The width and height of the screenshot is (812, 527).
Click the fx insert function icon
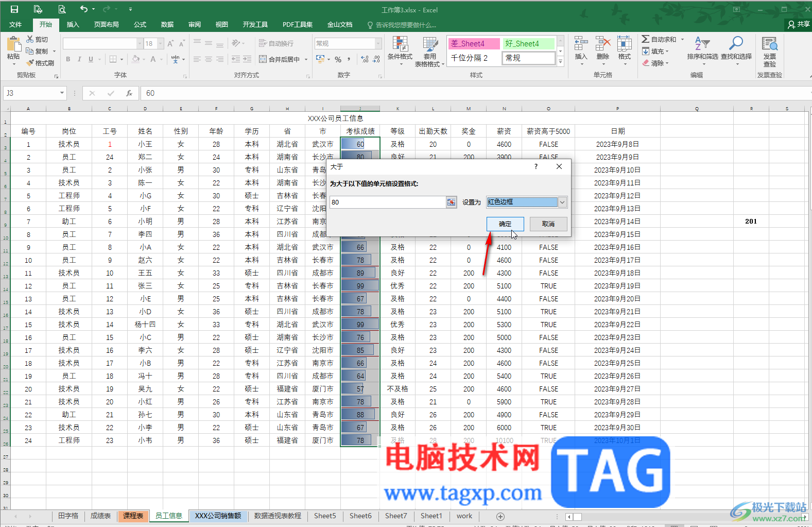coord(129,93)
